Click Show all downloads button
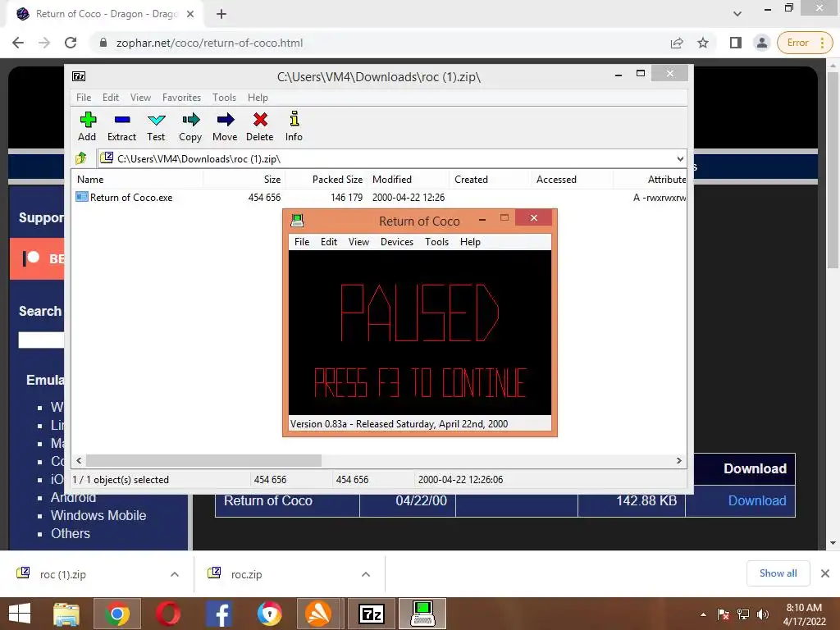The width and height of the screenshot is (840, 630). pyautogui.click(x=778, y=573)
